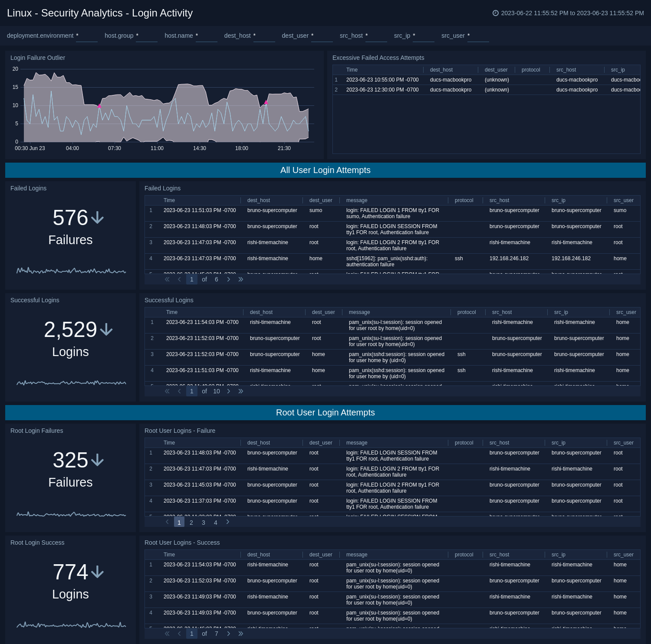Screen dimensions: 651x644
Task: Sort Failed Logins table by protocol column
Action: [464, 200]
